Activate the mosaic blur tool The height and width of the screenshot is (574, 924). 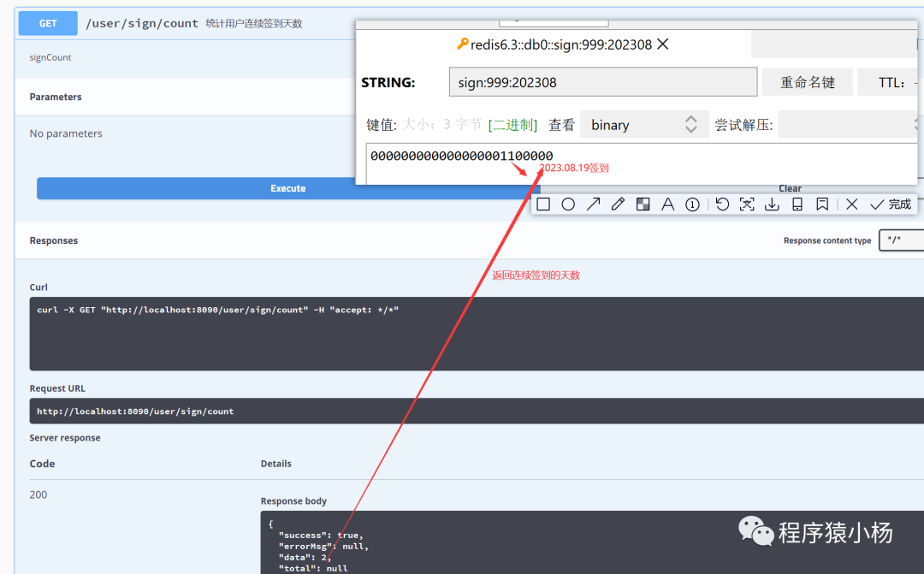643,204
